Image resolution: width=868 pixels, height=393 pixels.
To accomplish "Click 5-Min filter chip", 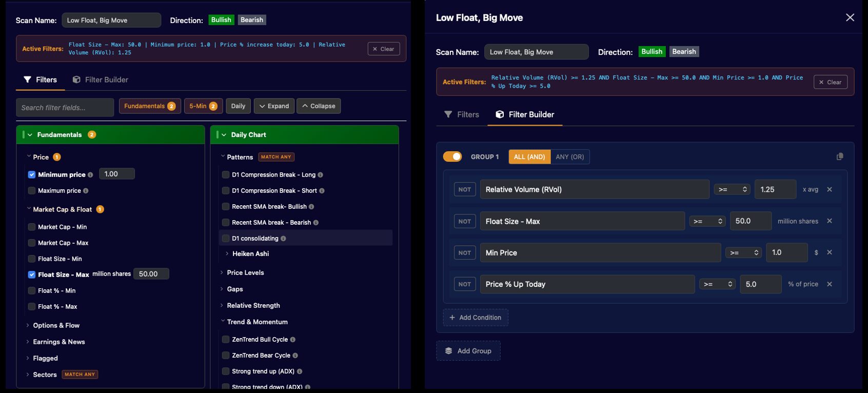I will point(203,106).
